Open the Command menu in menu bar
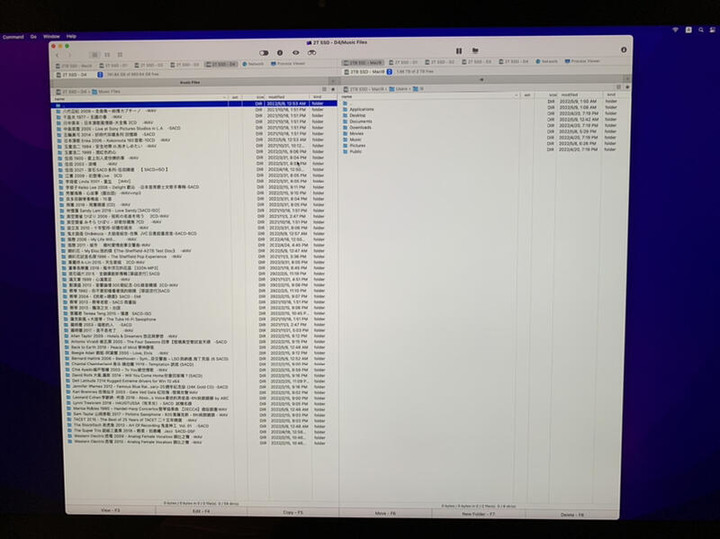Screen dimensions: 720x539 click(x=13, y=37)
